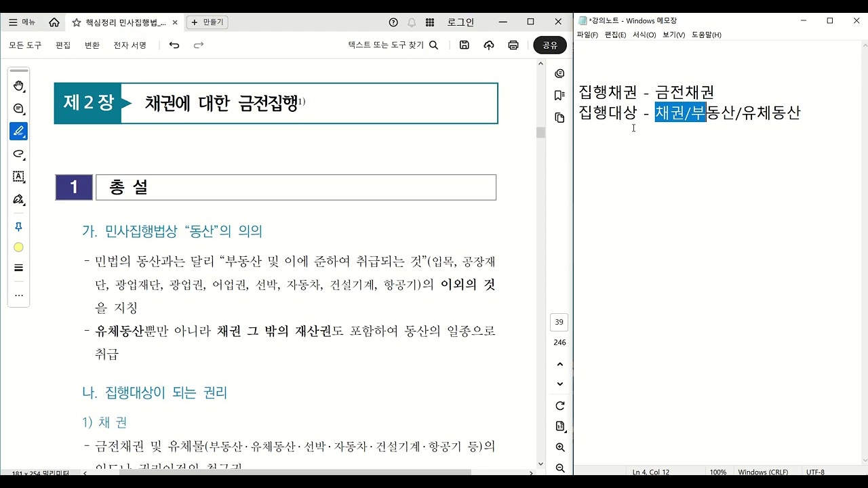Open the 파일(F) menu in Notepad

(587, 35)
